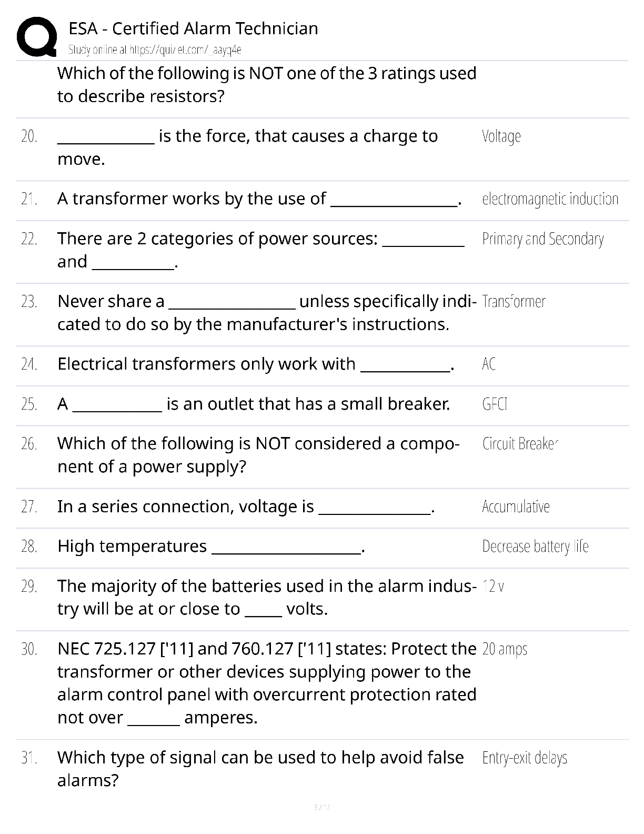Click the page number at bottom
The width and height of the screenshot is (644, 834).
(x=321, y=807)
